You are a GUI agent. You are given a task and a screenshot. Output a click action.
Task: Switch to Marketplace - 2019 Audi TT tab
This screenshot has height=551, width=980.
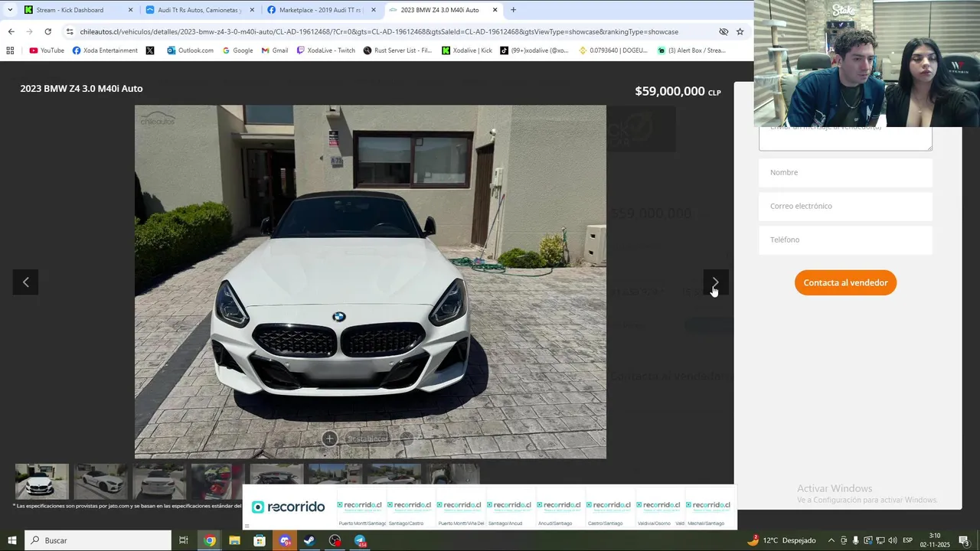(x=320, y=10)
